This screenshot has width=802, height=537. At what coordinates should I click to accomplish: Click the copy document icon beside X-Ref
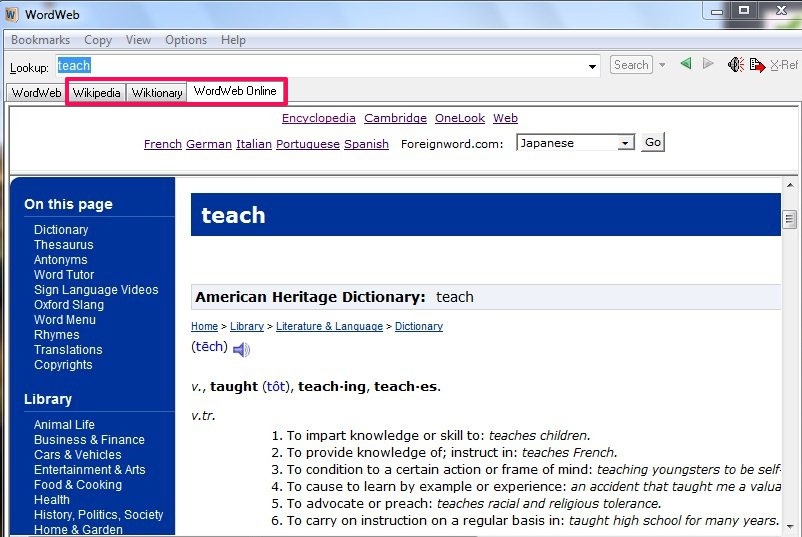click(757, 65)
